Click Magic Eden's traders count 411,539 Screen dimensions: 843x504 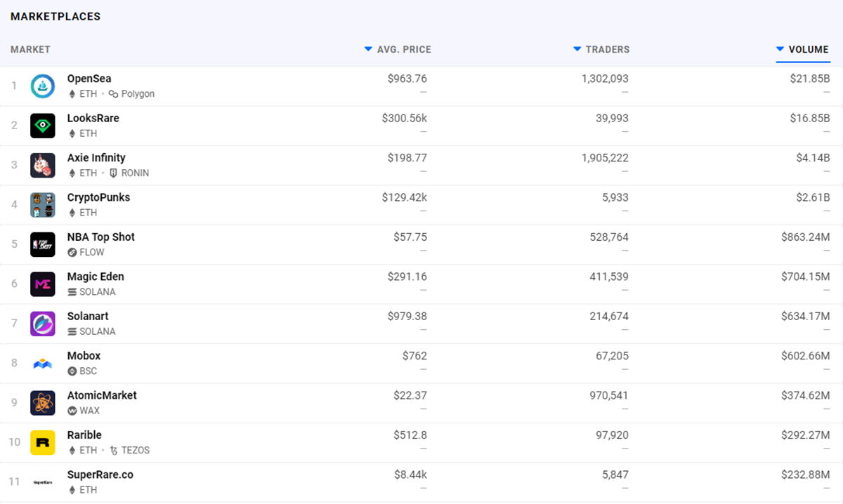click(609, 277)
